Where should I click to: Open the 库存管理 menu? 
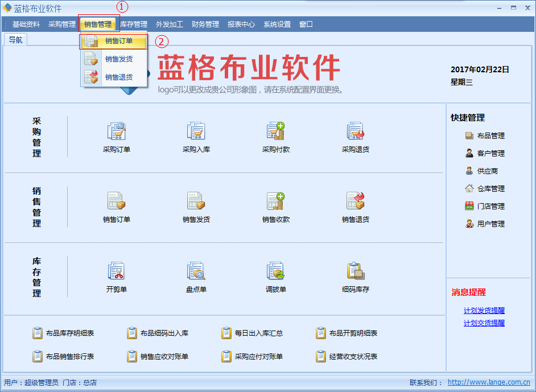click(134, 24)
